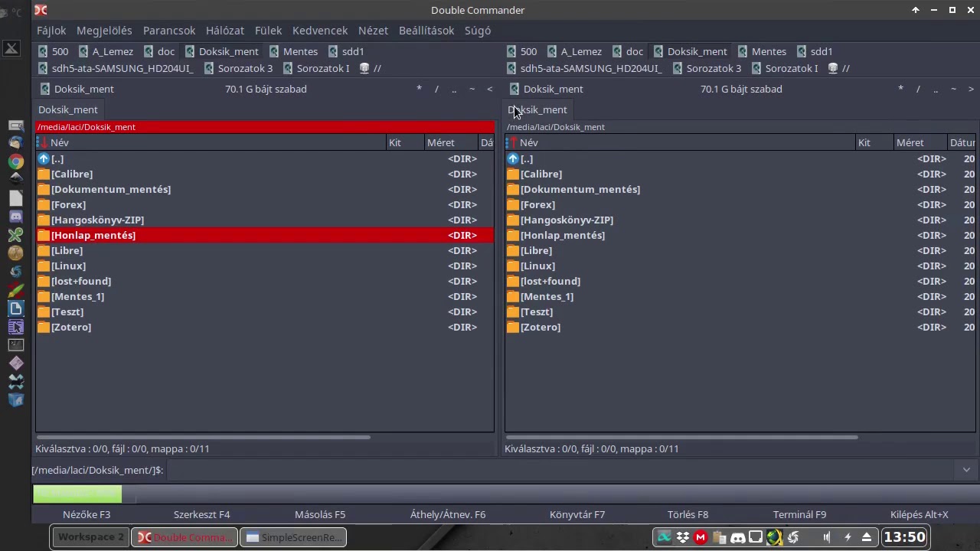Screen dimensions: 980x551
Task: Switch right panel to A_Lemez drive
Action: coord(574,51)
